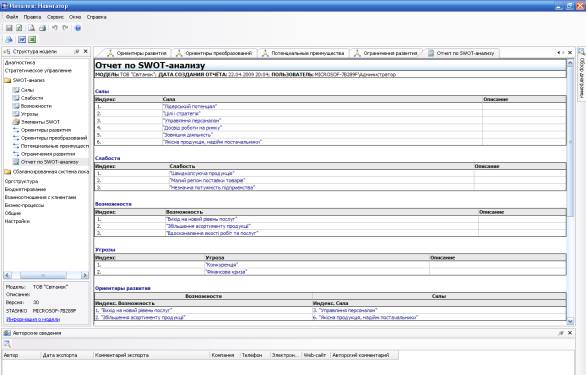Image resolution: width=586 pixels, height=375 pixels.
Task: Export report to Word icon
Action: pos(22,39)
